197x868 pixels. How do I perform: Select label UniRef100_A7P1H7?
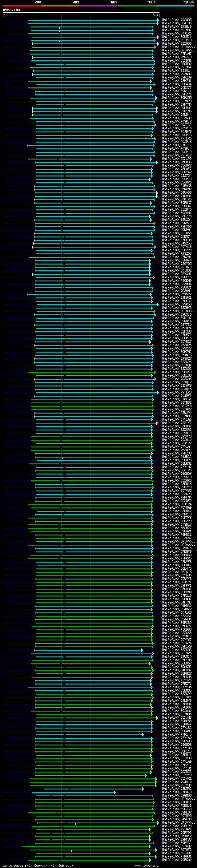(x=177, y=54)
